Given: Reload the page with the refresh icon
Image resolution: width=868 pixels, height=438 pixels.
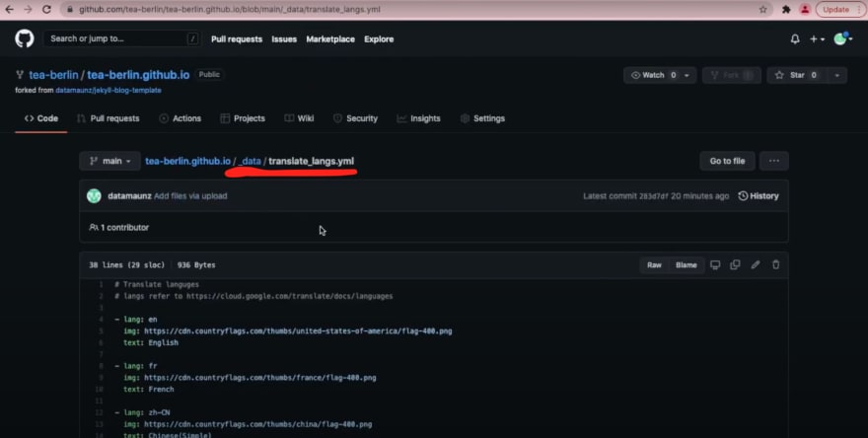Looking at the screenshot, I should pyautogui.click(x=47, y=10).
